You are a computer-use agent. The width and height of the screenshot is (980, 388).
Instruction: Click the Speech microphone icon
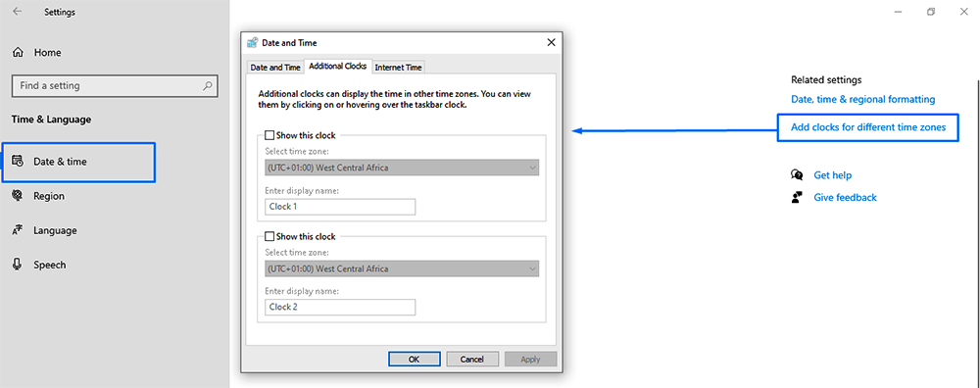18,265
